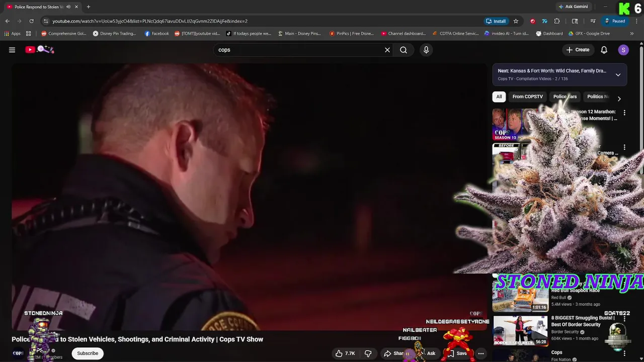Open a new browser tab
The width and height of the screenshot is (644, 362).
point(89,7)
